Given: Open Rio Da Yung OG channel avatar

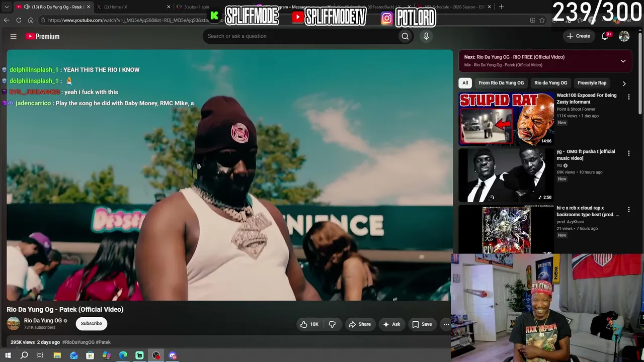Looking at the screenshot, I should [x=14, y=324].
